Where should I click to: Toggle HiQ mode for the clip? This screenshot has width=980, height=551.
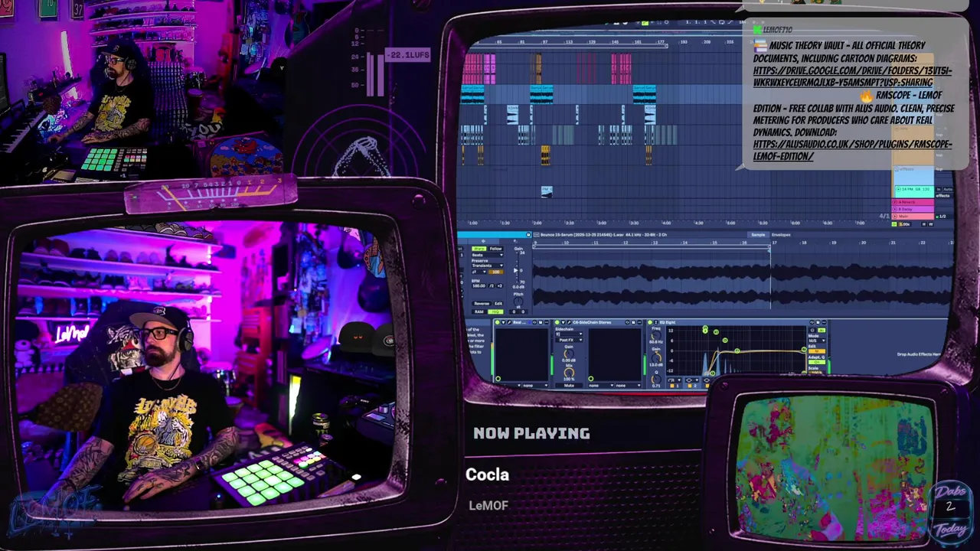(495, 311)
